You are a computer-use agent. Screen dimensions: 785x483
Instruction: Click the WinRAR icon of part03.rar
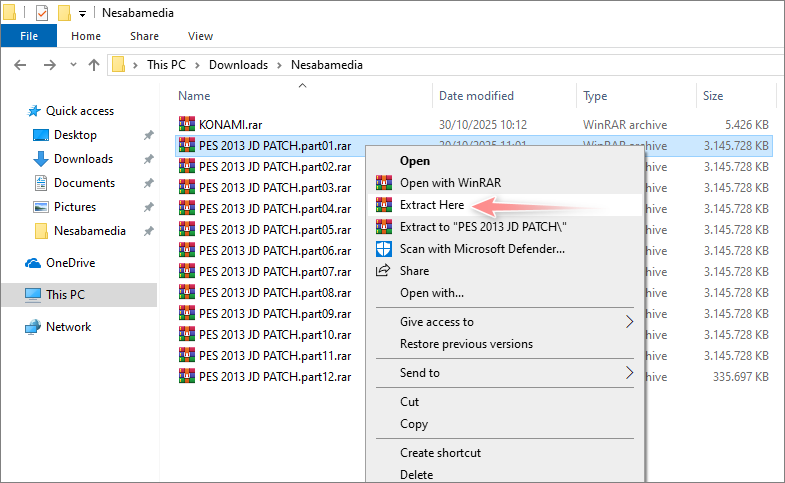point(187,187)
